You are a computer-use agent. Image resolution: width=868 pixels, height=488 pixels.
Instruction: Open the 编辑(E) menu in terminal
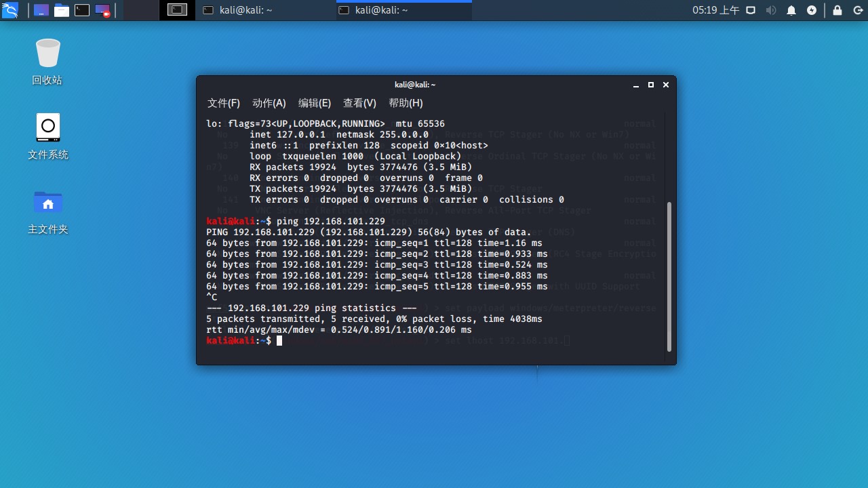[315, 103]
